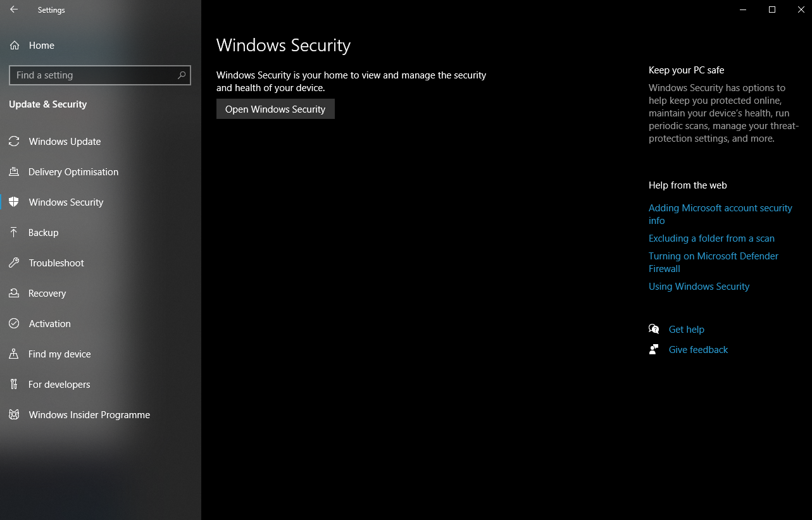
Task: Click the For developers tools icon
Action: [14, 385]
